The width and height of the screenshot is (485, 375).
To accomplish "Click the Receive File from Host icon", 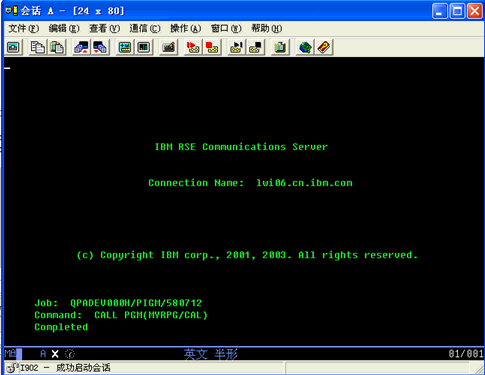I will coord(100,47).
